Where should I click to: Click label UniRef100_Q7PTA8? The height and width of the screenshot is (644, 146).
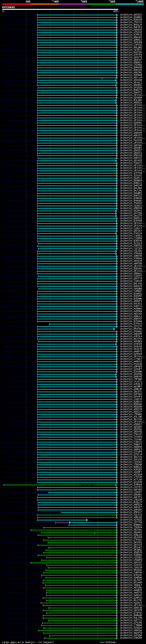(131, 173)
